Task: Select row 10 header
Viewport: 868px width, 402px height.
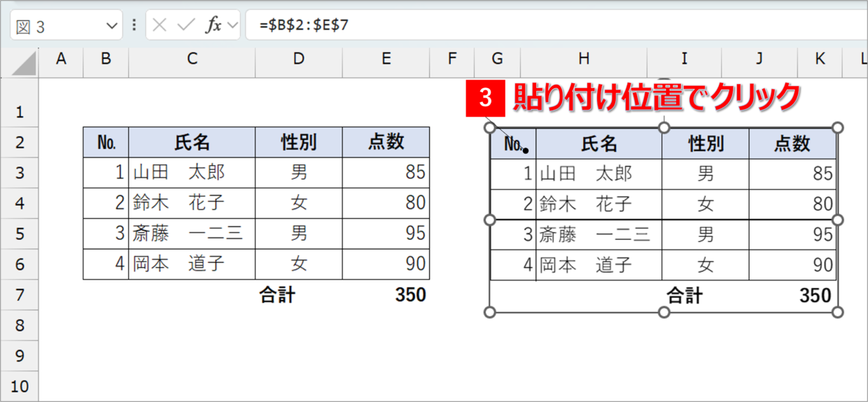Action: (x=19, y=386)
